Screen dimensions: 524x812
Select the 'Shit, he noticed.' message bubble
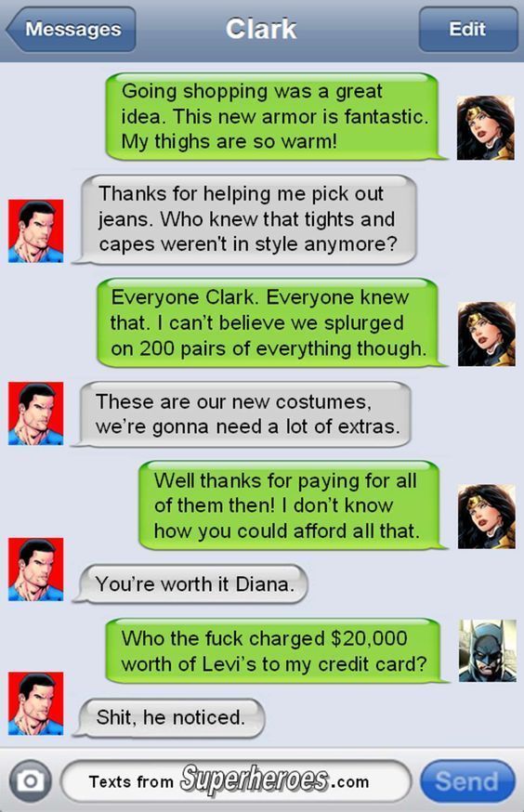pos(169,718)
